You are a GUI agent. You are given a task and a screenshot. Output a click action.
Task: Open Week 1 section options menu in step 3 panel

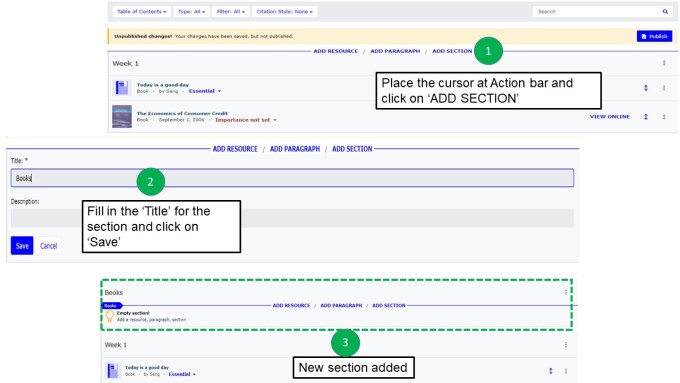click(x=566, y=345)
